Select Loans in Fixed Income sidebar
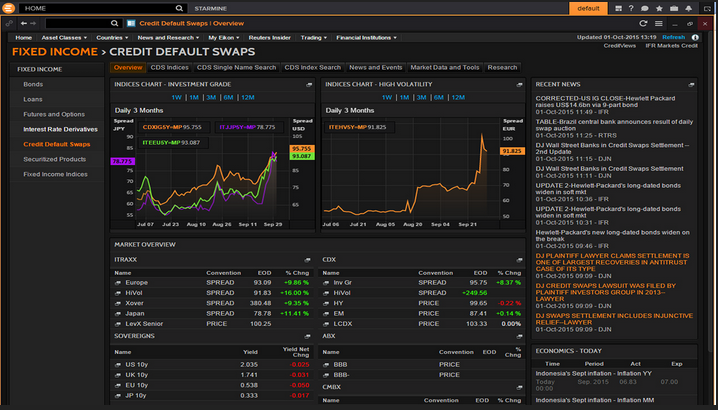 [x=33, y=99]
